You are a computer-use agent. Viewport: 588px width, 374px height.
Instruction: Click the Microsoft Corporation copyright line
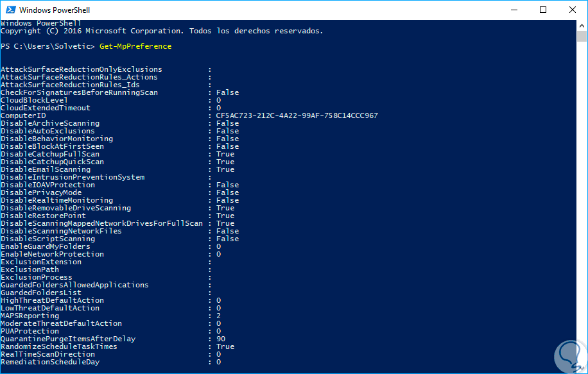click(x=162, y=31)
